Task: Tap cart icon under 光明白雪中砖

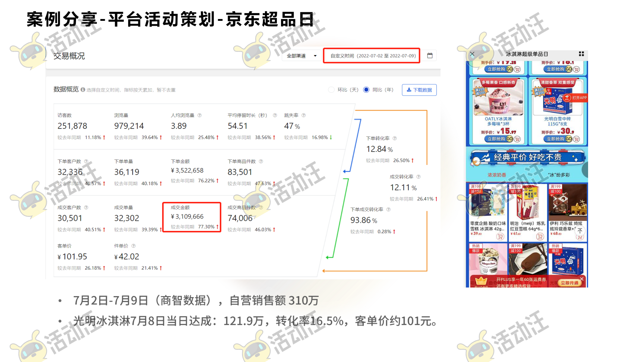Action: 577,139
